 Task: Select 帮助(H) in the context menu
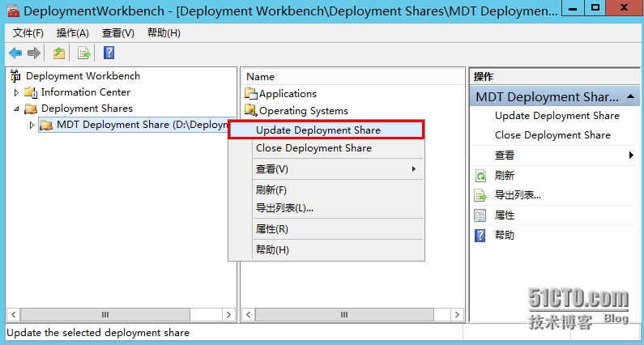(x=326, y=250)
